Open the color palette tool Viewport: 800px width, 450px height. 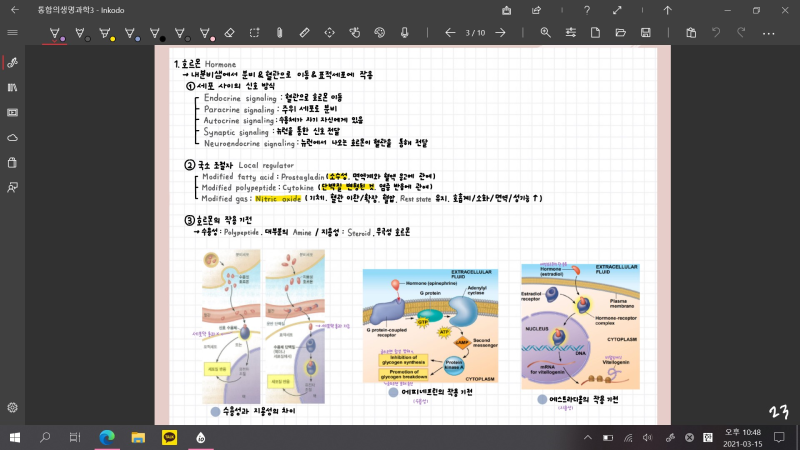(x=380, y=33)
